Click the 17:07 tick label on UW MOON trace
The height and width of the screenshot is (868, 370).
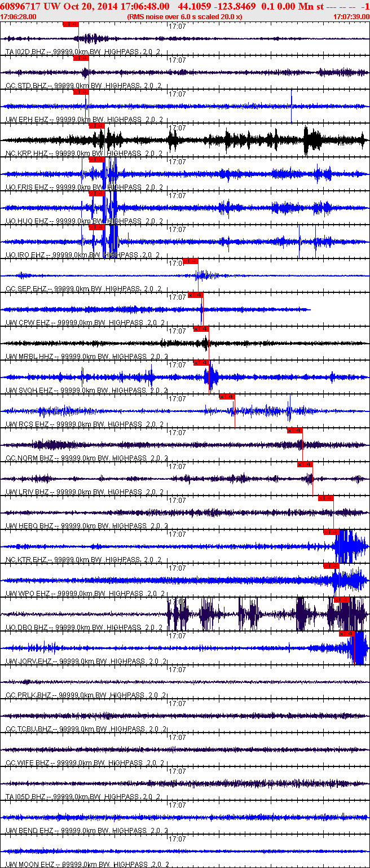178,839
